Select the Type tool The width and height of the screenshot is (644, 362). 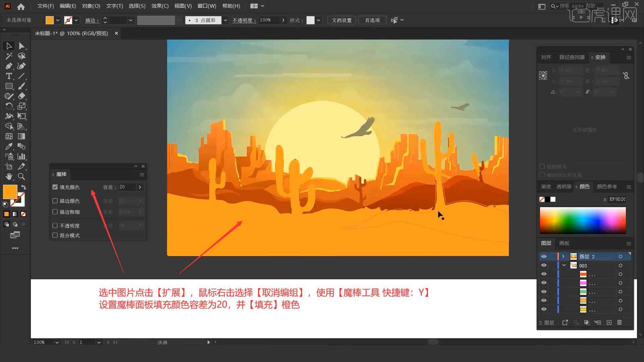pyautogui.click(x=8, y=75)
